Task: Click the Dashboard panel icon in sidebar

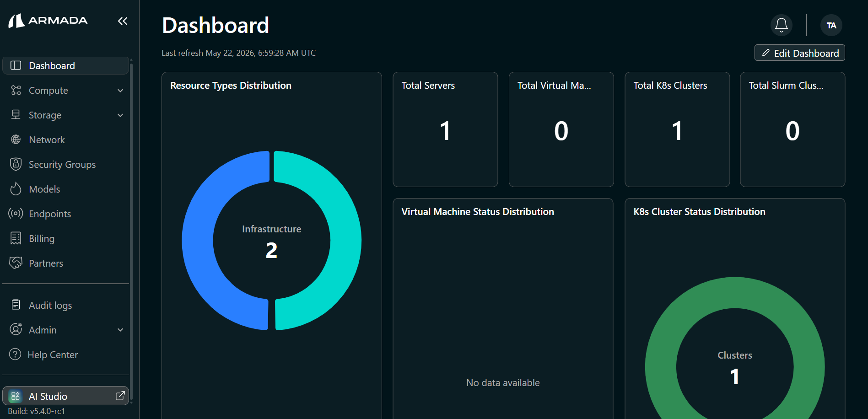Action: tap(16, 65)
